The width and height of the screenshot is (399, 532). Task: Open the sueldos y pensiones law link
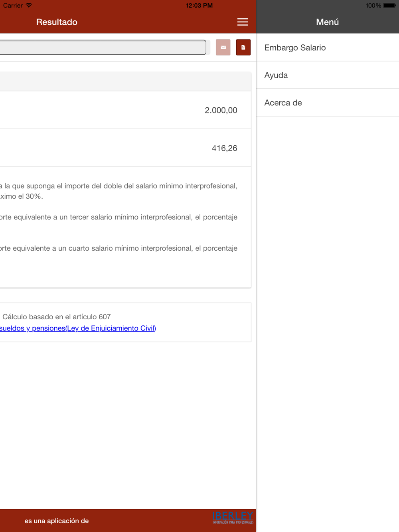click(x=78, y=328)
